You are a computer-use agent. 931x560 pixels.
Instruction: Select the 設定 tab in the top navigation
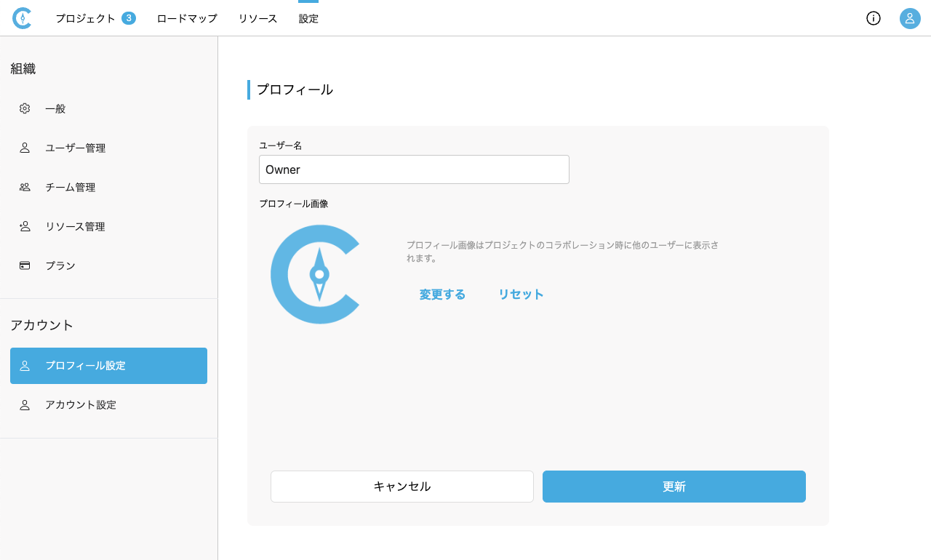point(308,18)
